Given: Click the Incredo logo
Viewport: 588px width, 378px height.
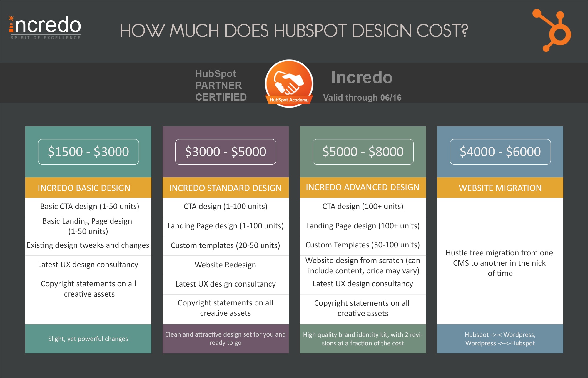Looking at the screenshot, I should click(45, 27).
